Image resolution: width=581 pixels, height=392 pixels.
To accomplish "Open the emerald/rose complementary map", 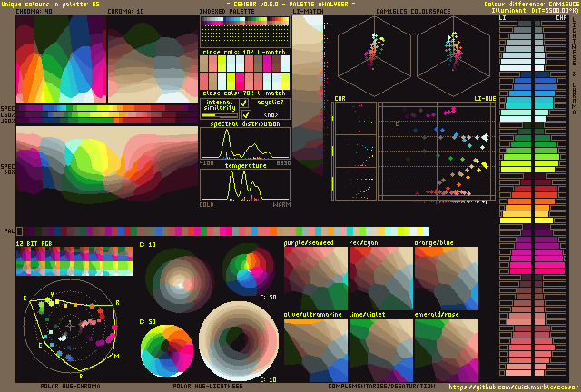I will pyautogui.click(x=447, y=350).
